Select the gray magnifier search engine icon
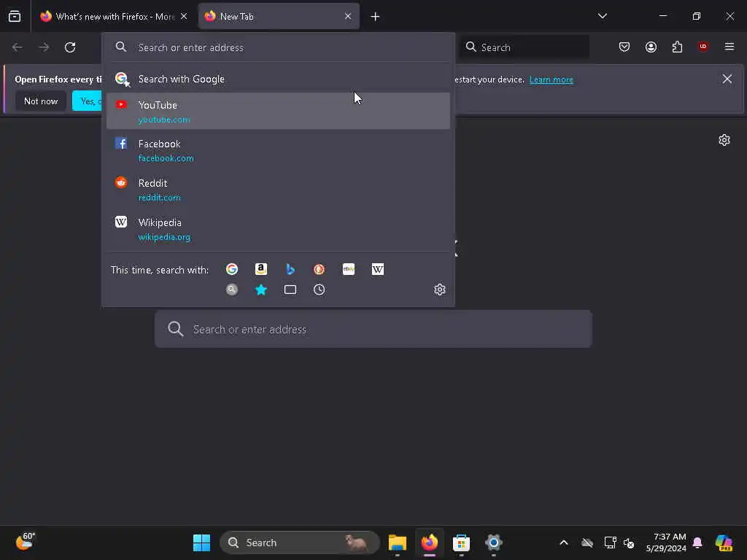This screenshot has width=747, height=560. click(x=232, y=289)
